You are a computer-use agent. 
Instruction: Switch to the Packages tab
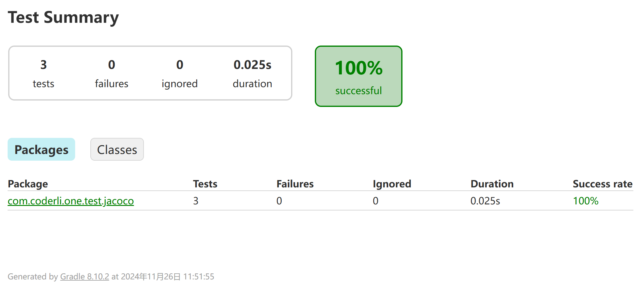41,149
